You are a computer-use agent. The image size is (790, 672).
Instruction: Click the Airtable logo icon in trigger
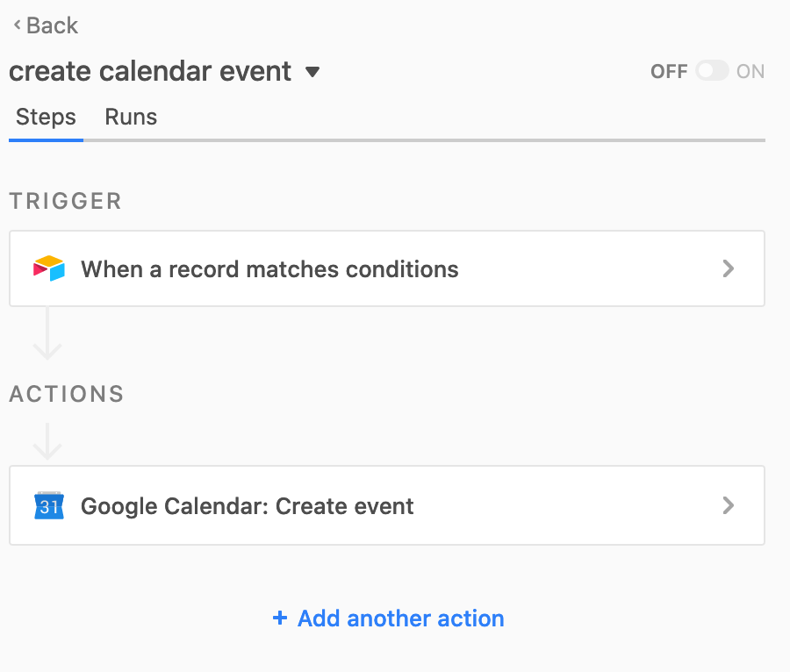pyautogui.click(x=49, y=268)
